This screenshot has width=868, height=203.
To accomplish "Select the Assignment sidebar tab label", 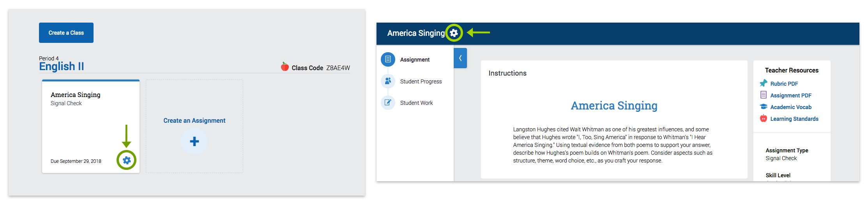I will (x=415, y=60).
